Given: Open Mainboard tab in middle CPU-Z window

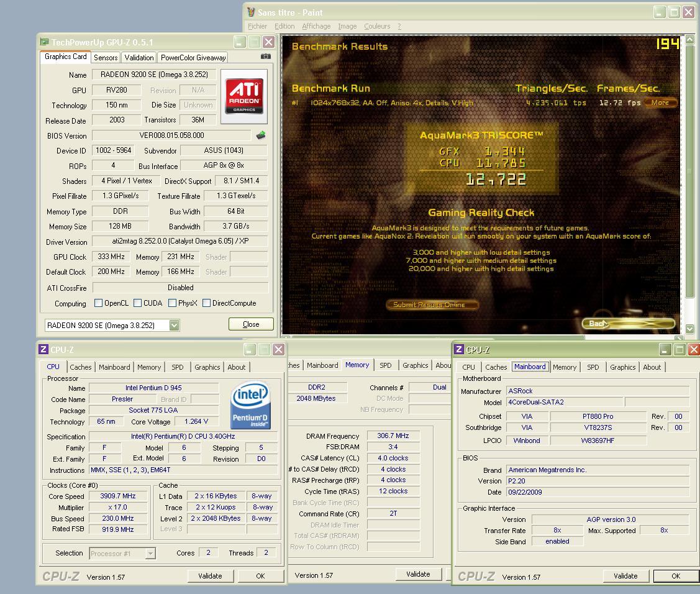Looking at the screenshot, I should (x=322, y=365).
